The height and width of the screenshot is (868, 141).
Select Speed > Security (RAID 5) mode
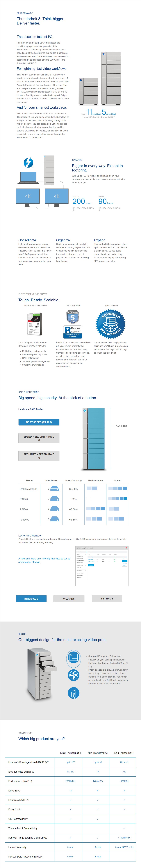(39, 438)
